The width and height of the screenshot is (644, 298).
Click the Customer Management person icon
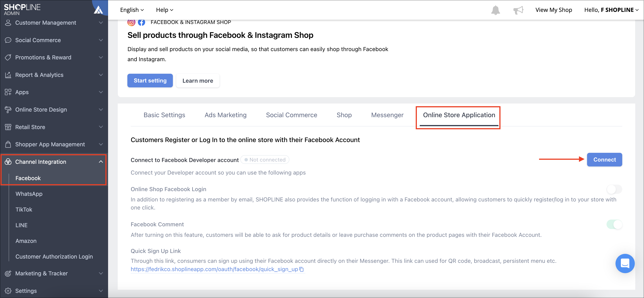8,23
